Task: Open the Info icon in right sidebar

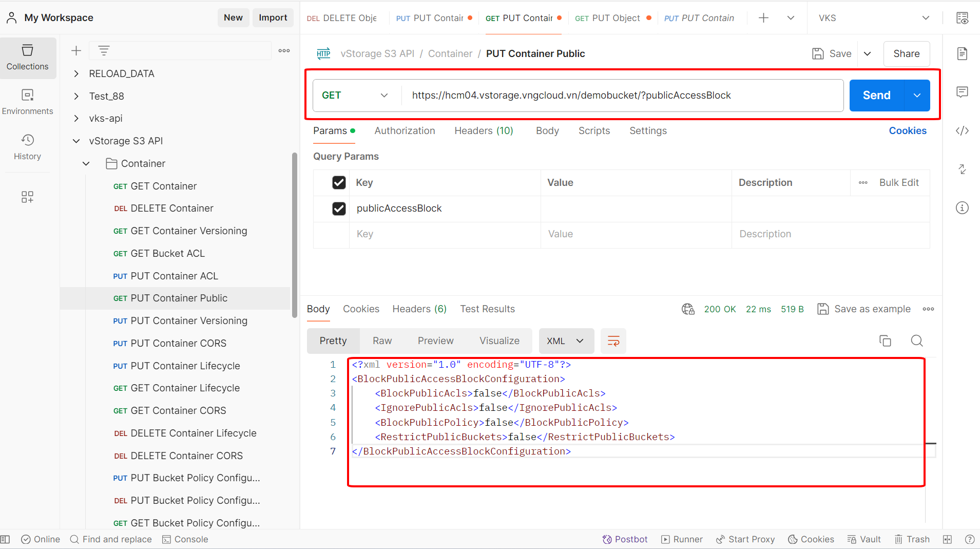Action: point(962,208)
